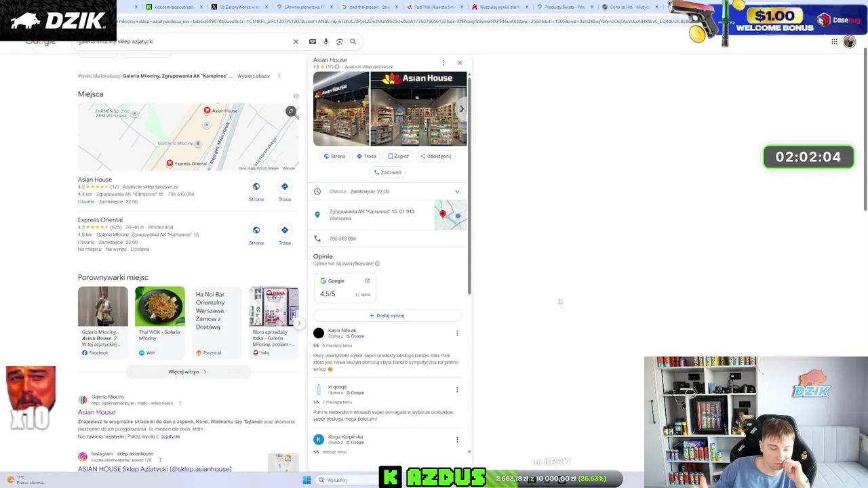Open Trasa for Express Oriental listing
Screen dimensions: 868x488
click(285, 235)
